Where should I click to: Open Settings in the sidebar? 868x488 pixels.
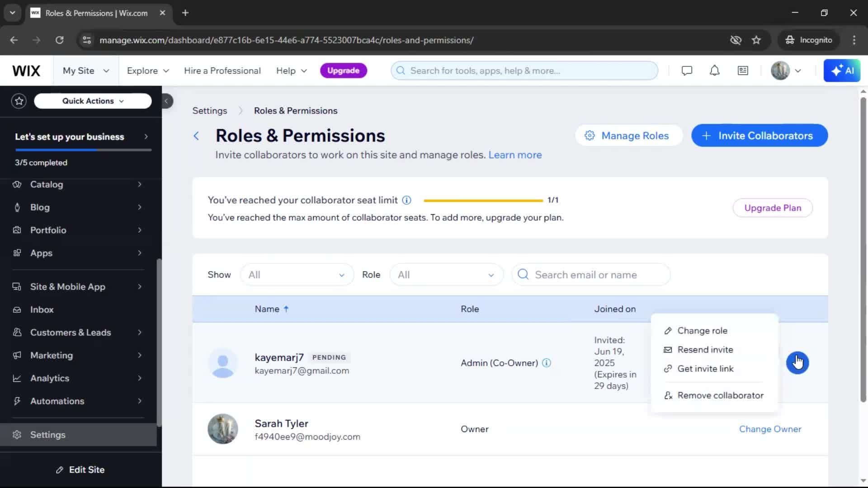point(78,435)
